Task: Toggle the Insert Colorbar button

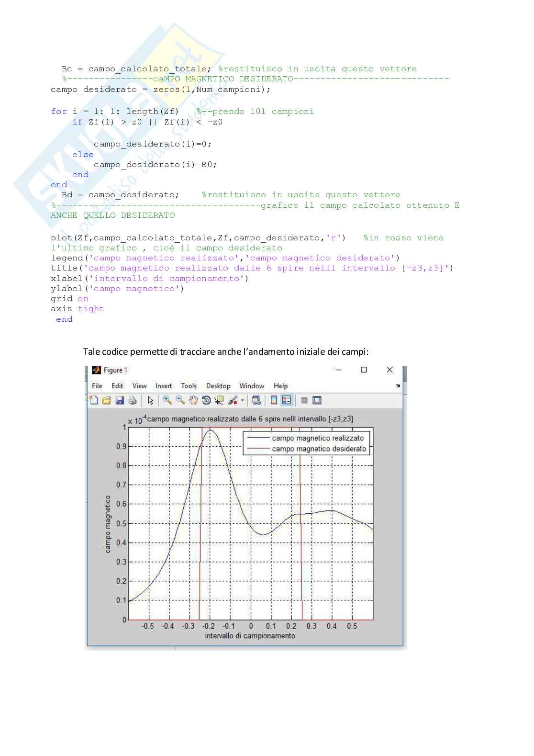Action: 274,400
